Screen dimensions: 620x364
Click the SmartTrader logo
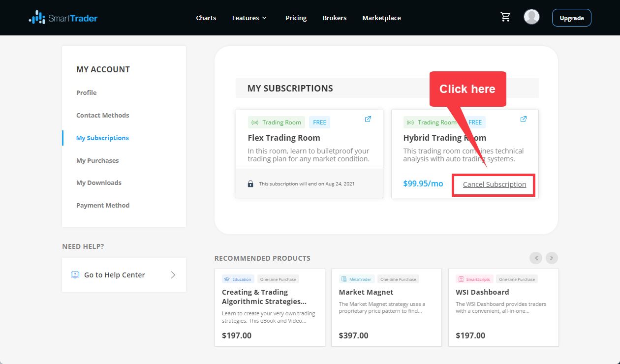coord(63,18)
